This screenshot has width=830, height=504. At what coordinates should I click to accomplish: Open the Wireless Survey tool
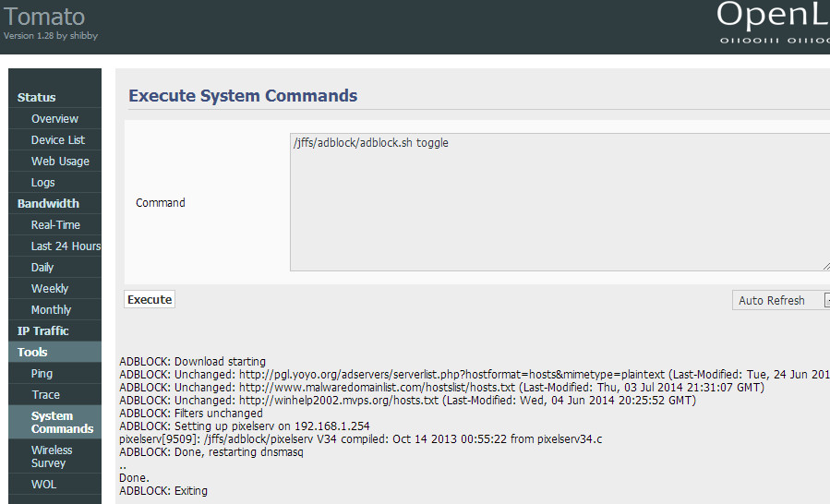pos(52,456)
